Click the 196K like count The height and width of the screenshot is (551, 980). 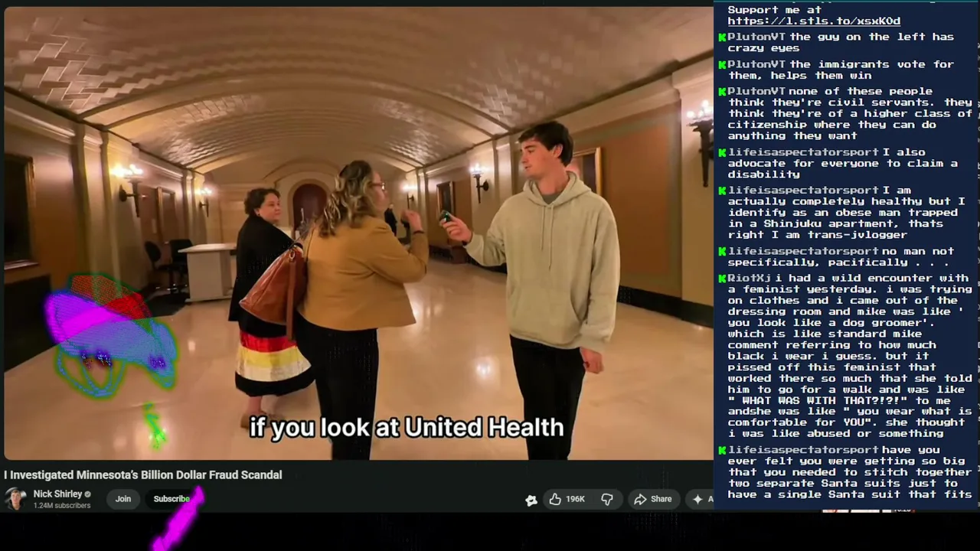coord(575,499)
